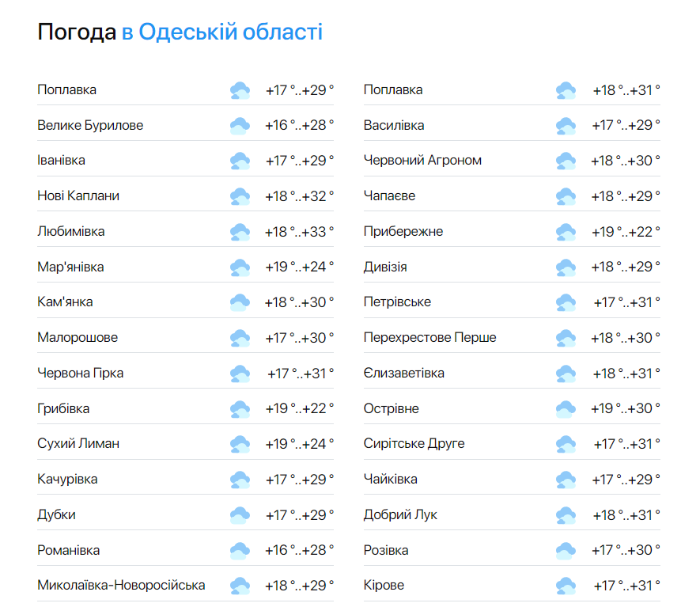The image size is (700, 607).
Task: Click the +19..+22 temperature beside Грибівка
Action: coord(301,407)
